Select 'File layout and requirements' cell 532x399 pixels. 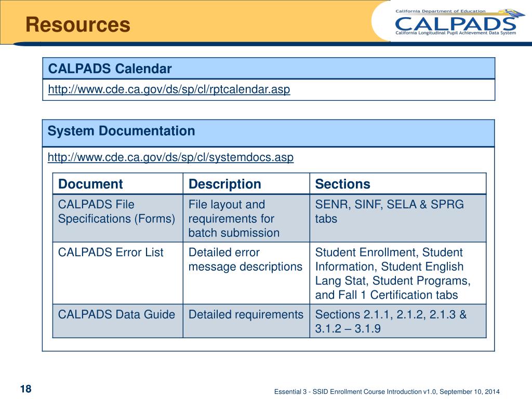coord(246,218)
